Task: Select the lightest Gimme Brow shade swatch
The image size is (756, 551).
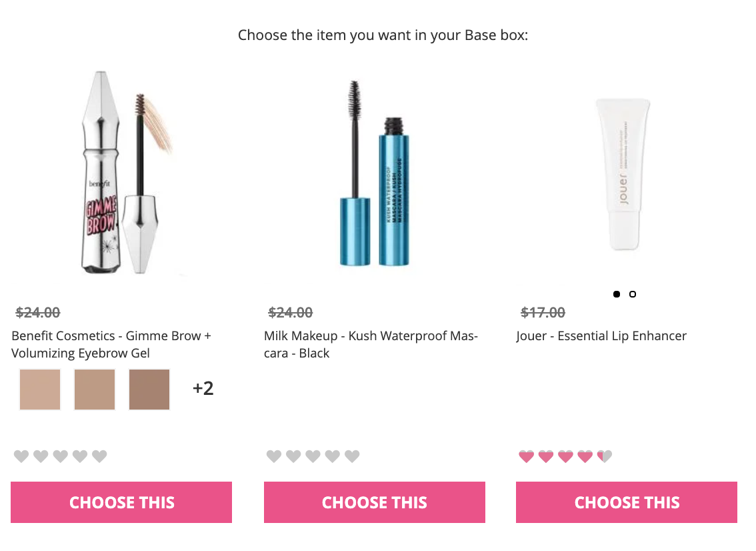Action: tap(40, 389)
